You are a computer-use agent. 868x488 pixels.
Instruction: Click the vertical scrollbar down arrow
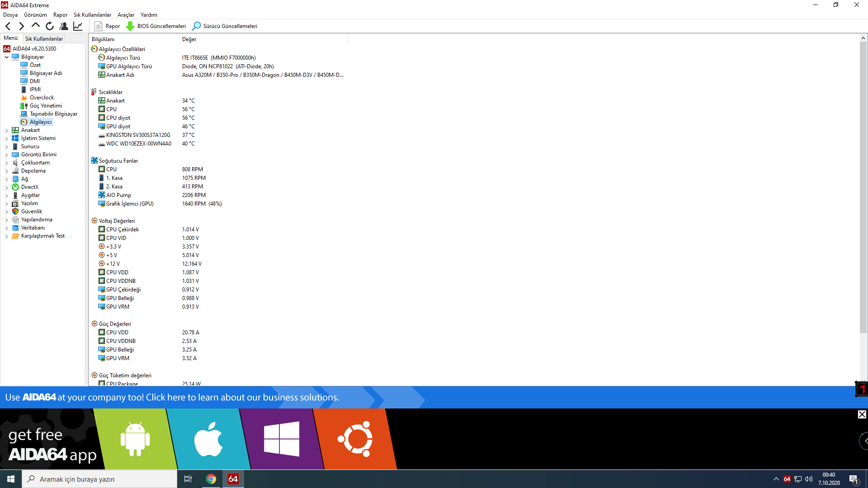point(863,382)
